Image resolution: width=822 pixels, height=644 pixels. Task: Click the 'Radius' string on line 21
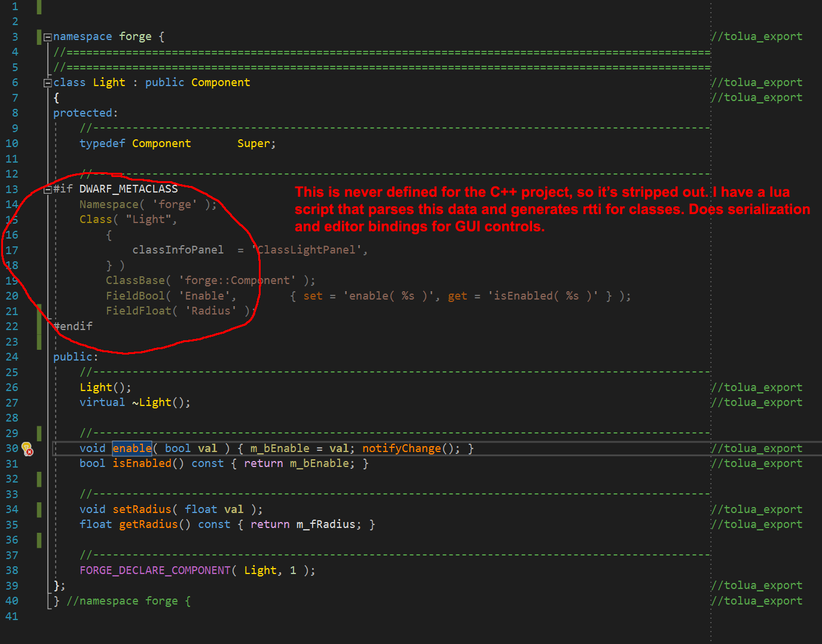[x=211, y=311]
